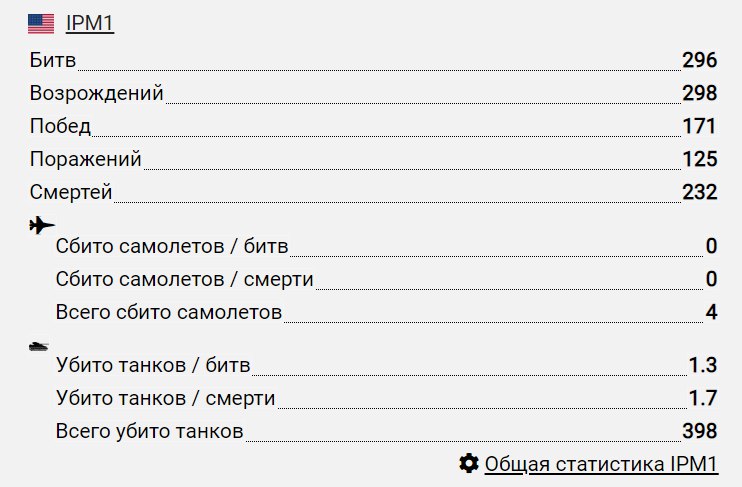Click the Поражений stat label
Image resolution: width=742 pixels, height=487 pixels.
click(x=85, y=160)
